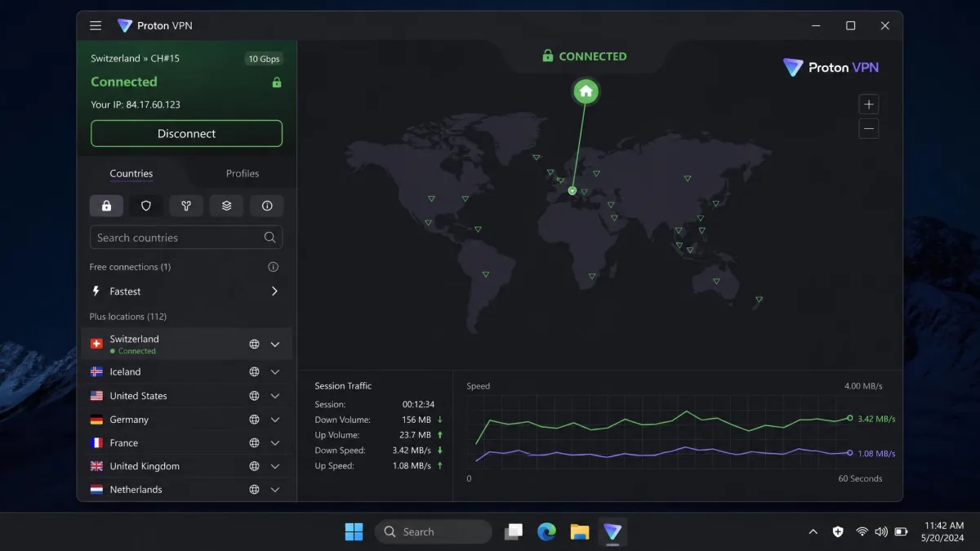Select Switzerland in the country list
Viewport: 980px width, 551px height.
[186, 344]
